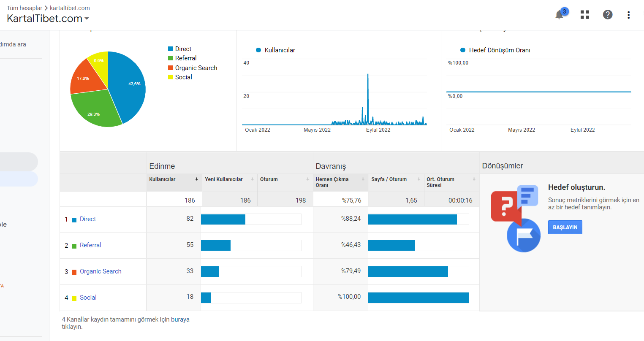This screenshot has height=341, width=644.
Task: Click the buraya link for full report
Action: tap(180, 319)
